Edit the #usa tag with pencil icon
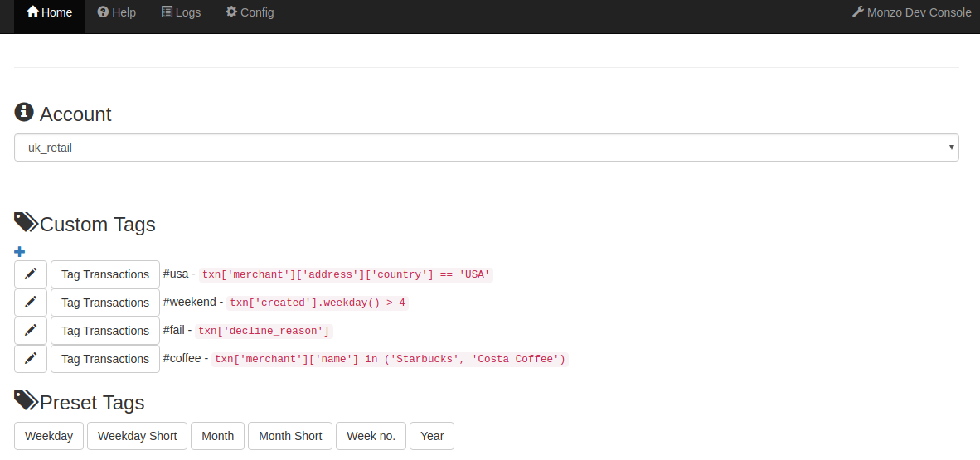The width and height of the screenshot is (980, 460). (31, 274)
